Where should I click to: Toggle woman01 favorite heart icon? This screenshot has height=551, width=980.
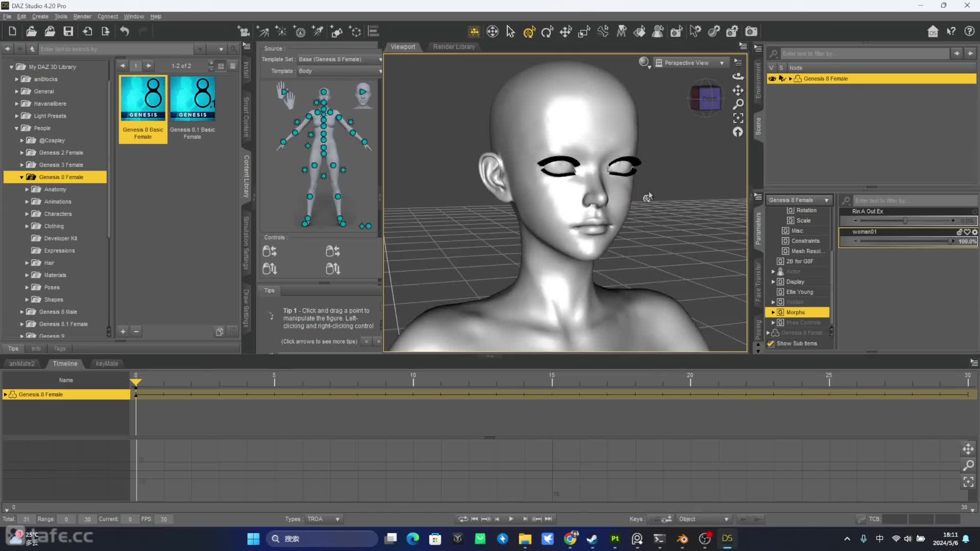click(967, 232)
